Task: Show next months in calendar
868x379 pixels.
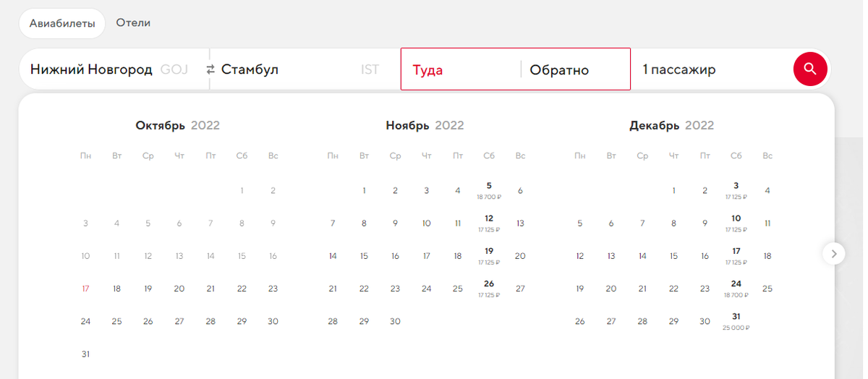Action: pyautogui.click(x=834, y=253)
